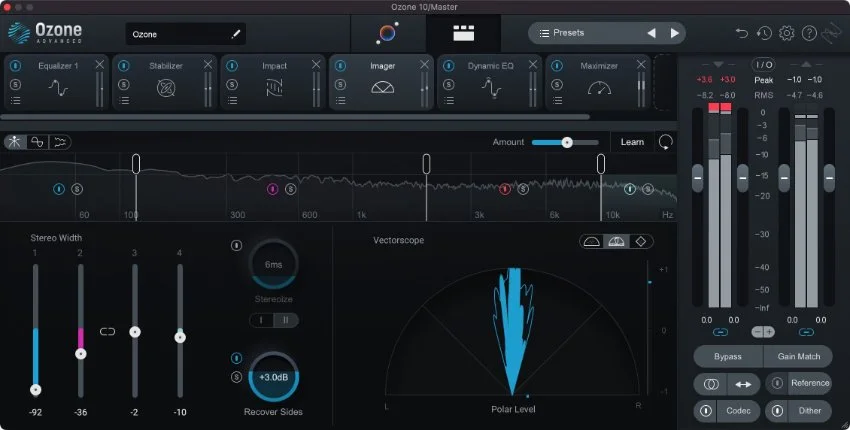Image resolution: width=850 pixels, height=430 pixels.
Task: Click the Bypass button
Action: 728,357
